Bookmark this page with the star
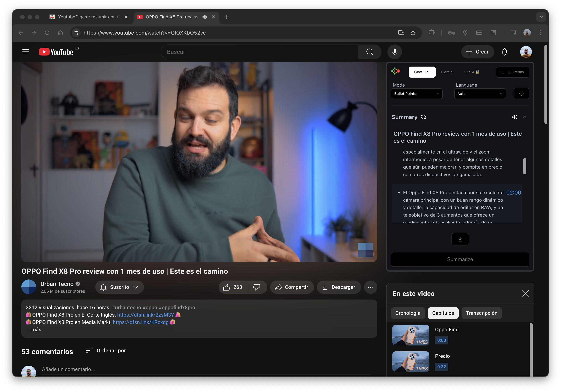The height and width of the screenshot is (392, 561). coord(413,33)
